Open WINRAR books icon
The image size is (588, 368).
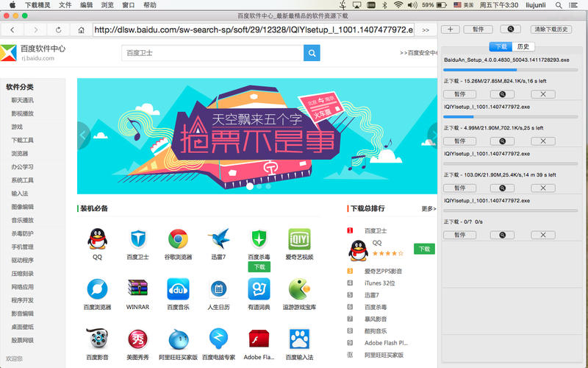137,288
